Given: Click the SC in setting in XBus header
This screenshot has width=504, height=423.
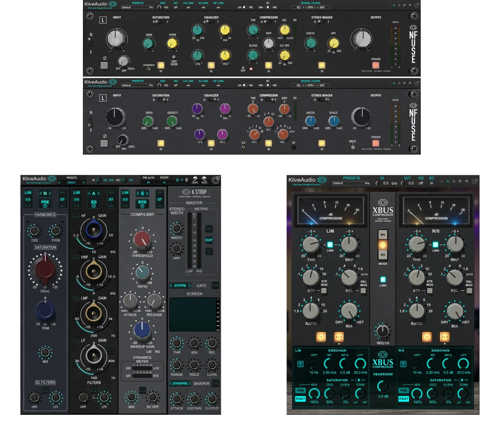Looking at the screenshot, I should [x=432, y=183].
